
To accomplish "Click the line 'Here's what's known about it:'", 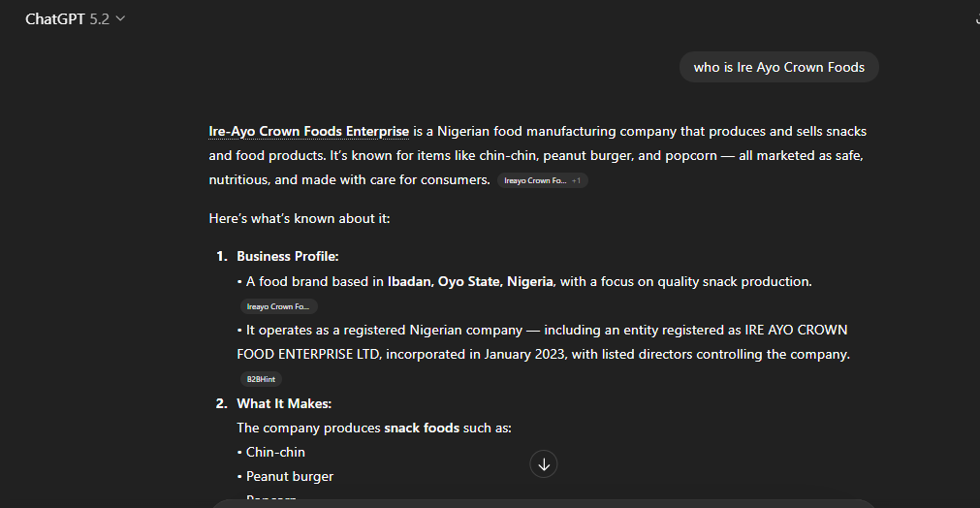I will 299,218.
